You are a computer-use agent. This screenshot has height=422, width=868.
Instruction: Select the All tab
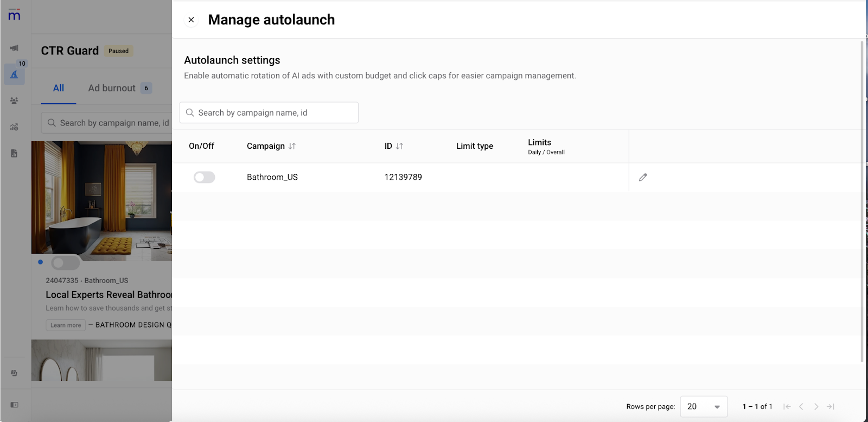pyautogui.click(x=59, y=88)
